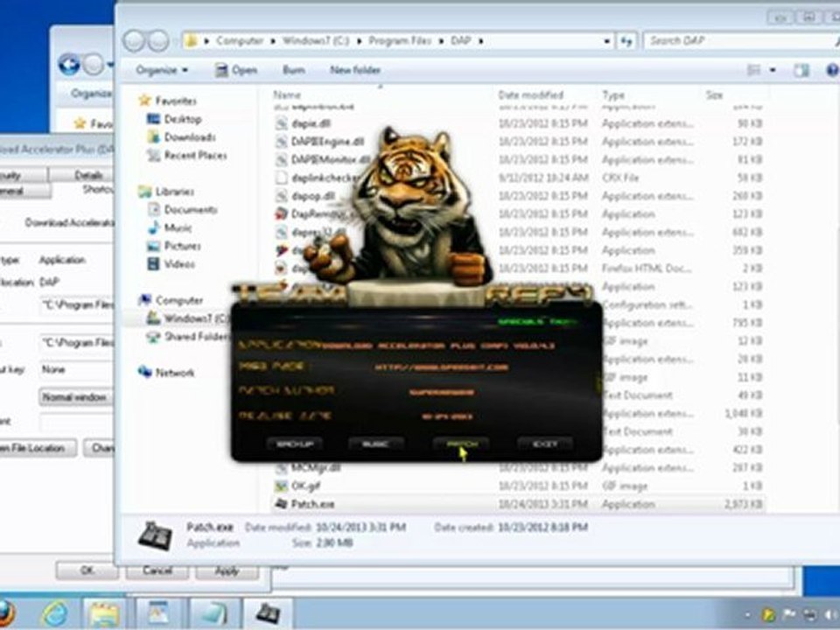
Task: Click Burn in the Explorer toolbar
Action: (x=294, y=70)
